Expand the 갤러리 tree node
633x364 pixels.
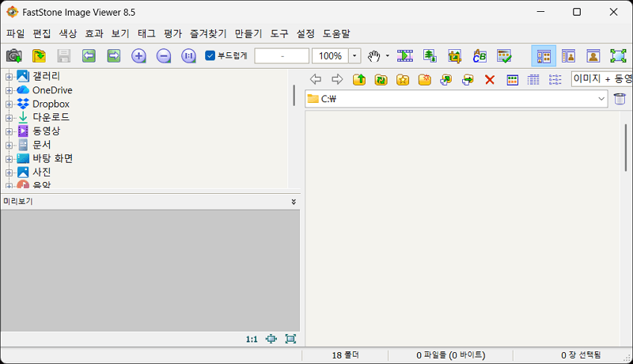click(9, 76)
